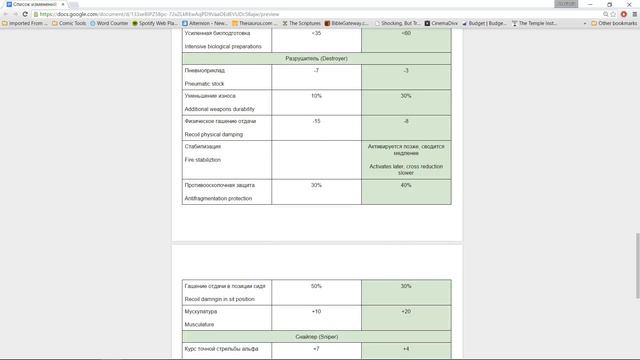Open the Budget bookmark
640x360 pixels.
pos(484,23)
